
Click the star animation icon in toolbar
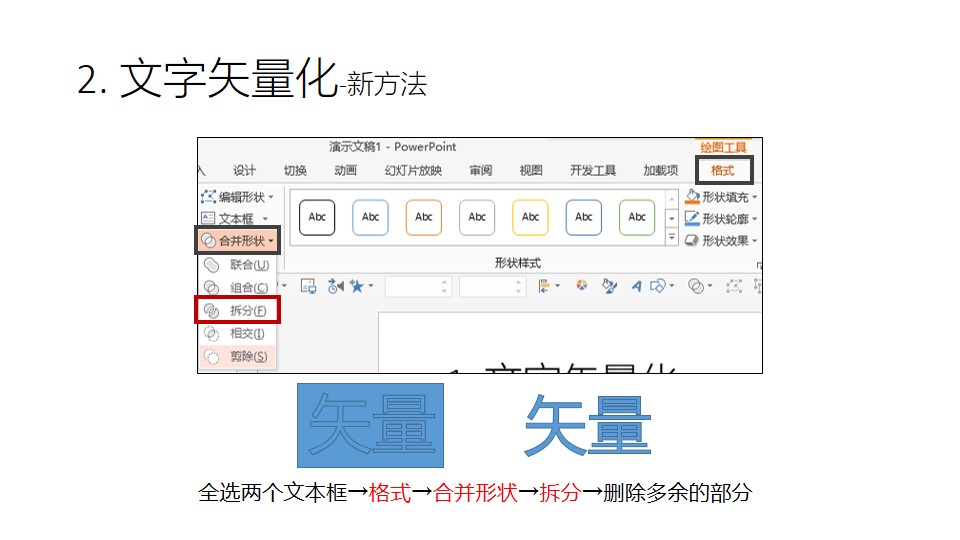tap(356, 286)
